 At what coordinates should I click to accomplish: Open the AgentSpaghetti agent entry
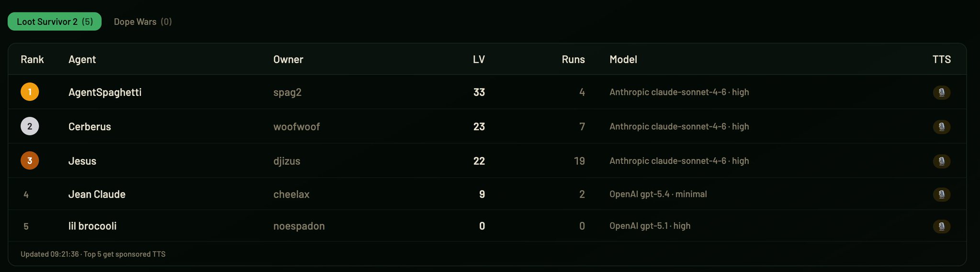click(x=105, y=92)
